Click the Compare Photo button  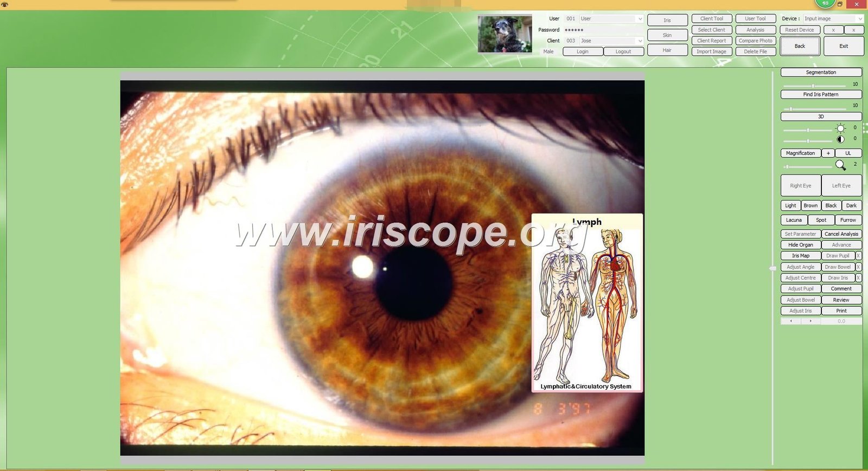coord(755,41)
